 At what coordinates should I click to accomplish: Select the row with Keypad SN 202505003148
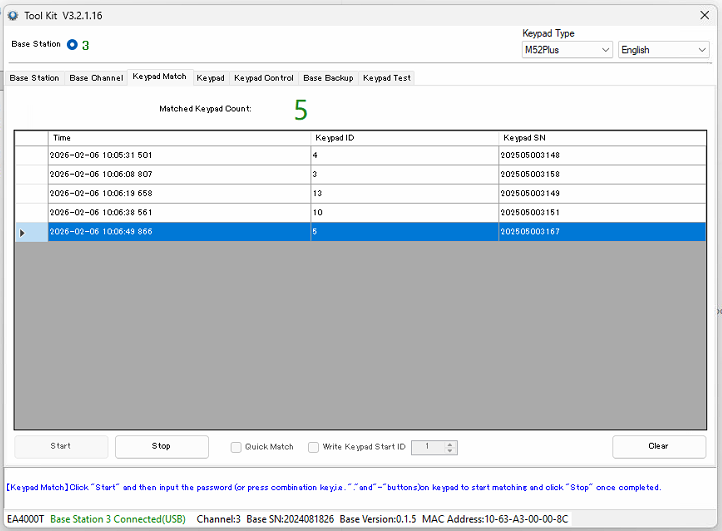click(601, 156)
